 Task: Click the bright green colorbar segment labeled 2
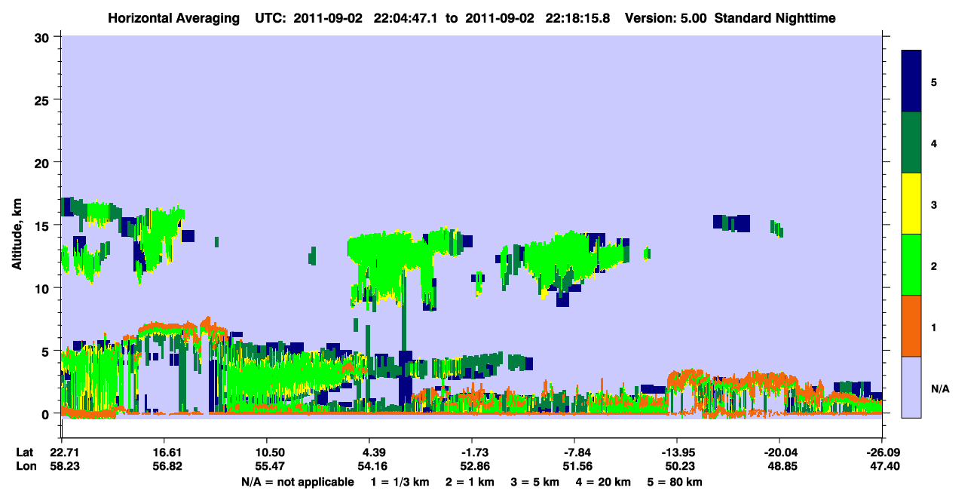[x=911, y=265]
